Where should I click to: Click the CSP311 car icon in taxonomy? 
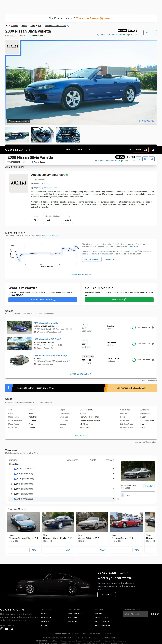(x=15, y=469)
